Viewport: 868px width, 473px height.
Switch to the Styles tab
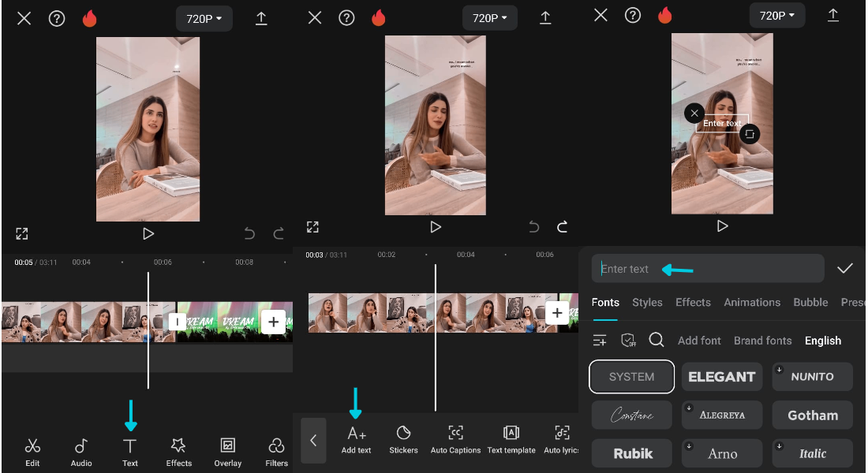(x=647, y=303)
